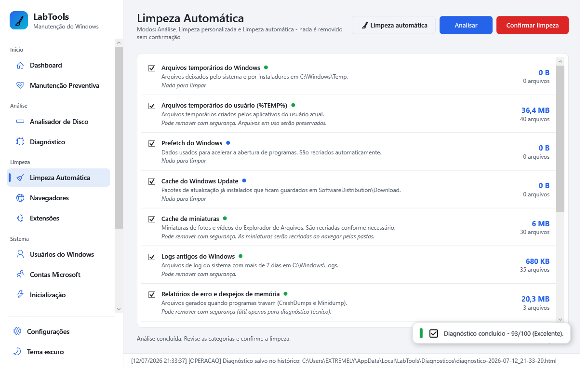
Task: Click green status dot beside Cache de miniaturas
Action: [225, 218]
